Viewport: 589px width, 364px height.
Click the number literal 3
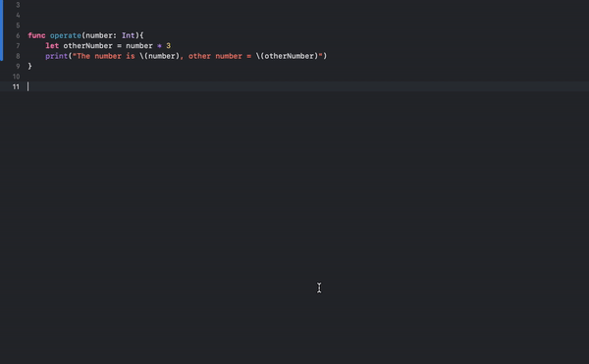(168, 45)
